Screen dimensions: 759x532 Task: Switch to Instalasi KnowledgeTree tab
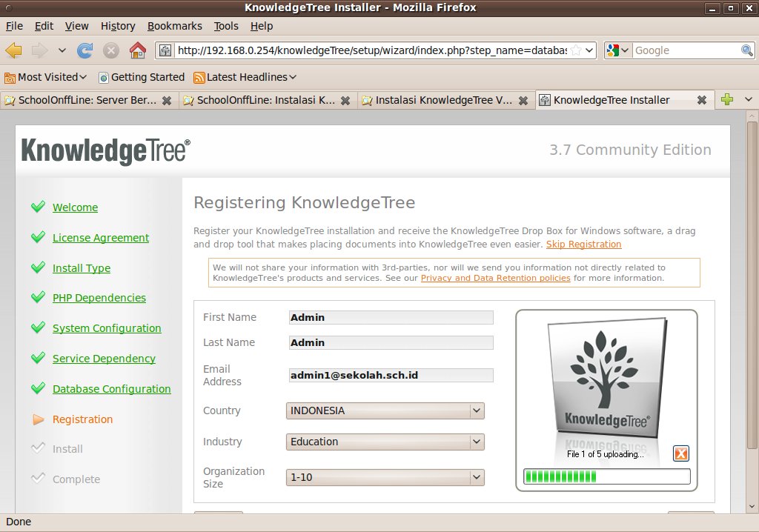(x=443, y=100)
